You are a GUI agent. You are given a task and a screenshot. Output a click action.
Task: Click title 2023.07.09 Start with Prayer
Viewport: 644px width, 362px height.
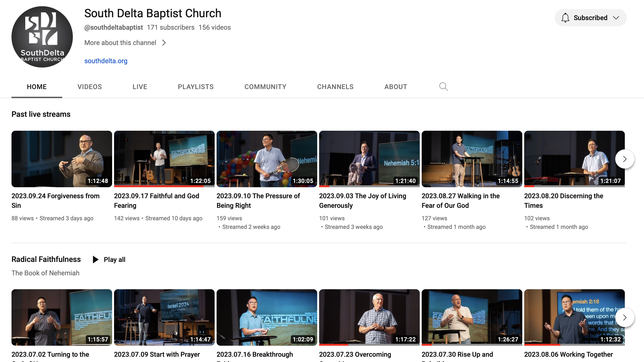[157, 355]
